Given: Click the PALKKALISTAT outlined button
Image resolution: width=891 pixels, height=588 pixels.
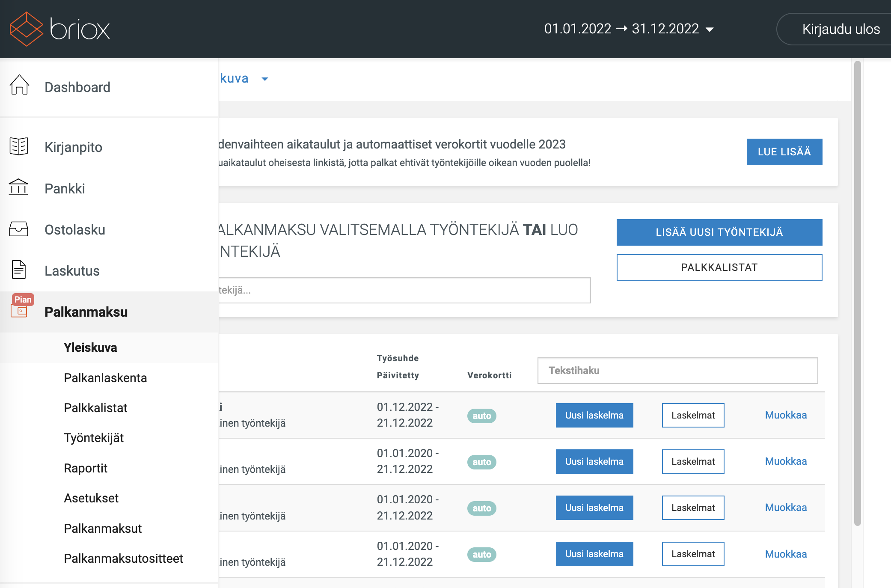Looking at the screenshot, I should pyautogui.click(x=719, y=267).
